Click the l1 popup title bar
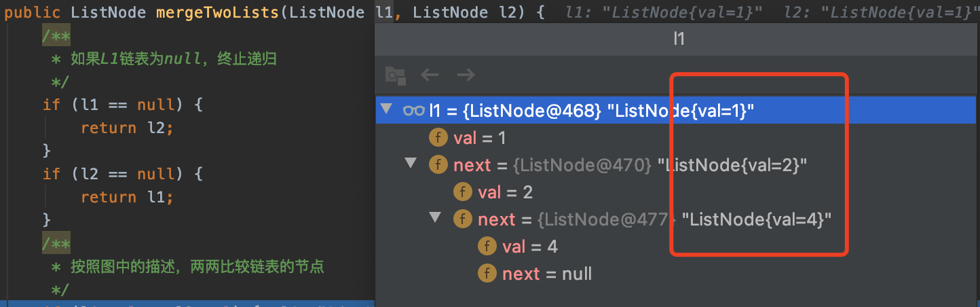The height and width of the screenshot is (307, 980). 678,39
